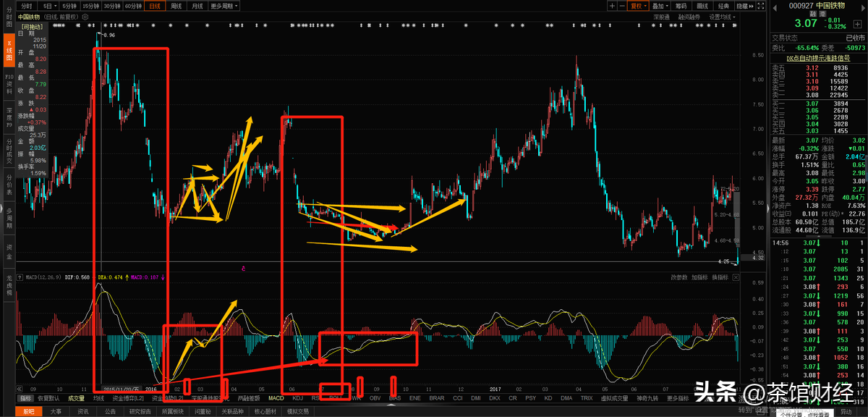Toggle 深股通 overlay
The image size is (868, 417).
point(661,16)
